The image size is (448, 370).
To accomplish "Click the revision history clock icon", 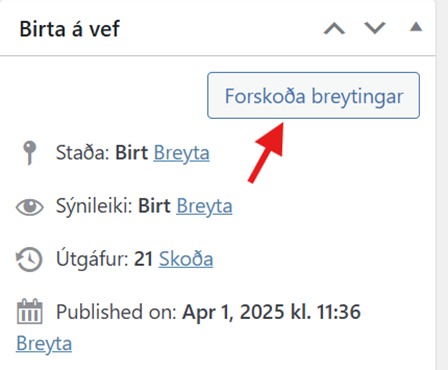I will tap(29, 259).
